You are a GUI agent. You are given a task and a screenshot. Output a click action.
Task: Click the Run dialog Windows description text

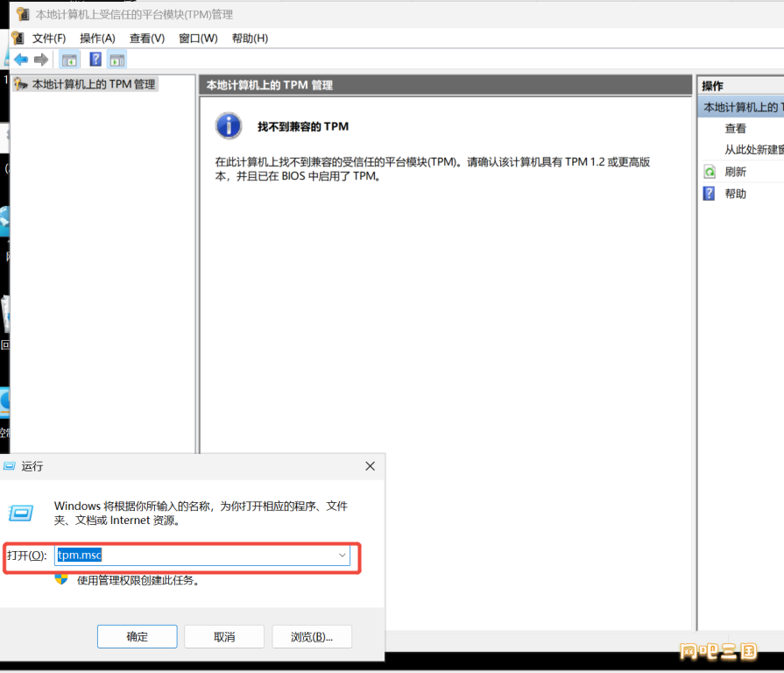coord(201,513)
